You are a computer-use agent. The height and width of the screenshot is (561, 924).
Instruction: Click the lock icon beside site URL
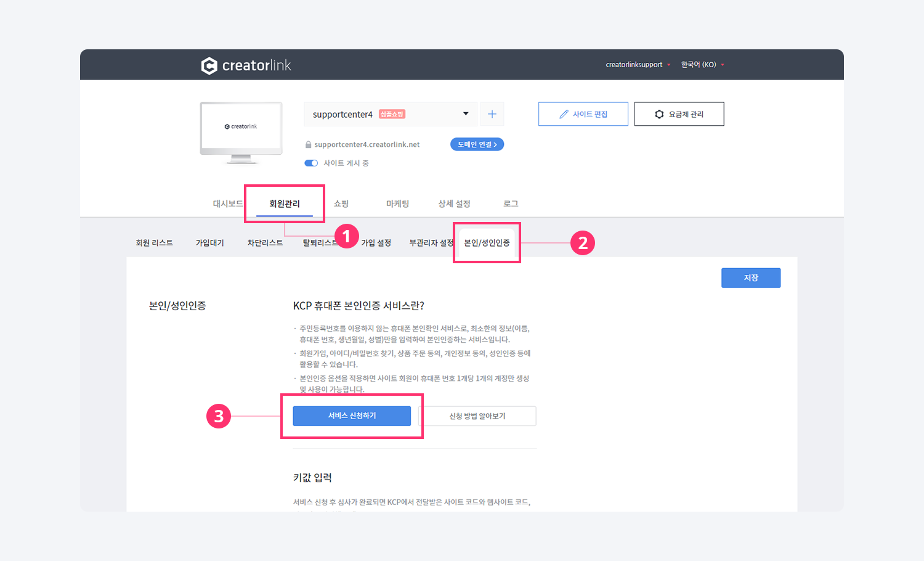pos(308,145)
